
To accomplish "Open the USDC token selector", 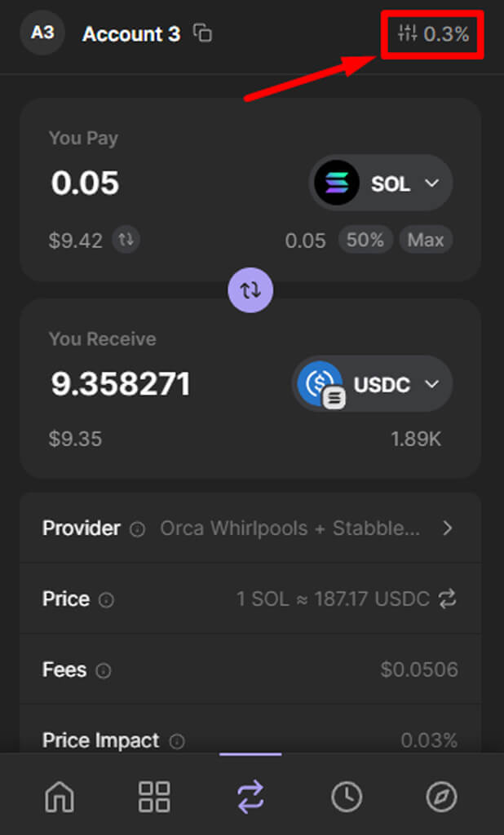I will (373, 384).
